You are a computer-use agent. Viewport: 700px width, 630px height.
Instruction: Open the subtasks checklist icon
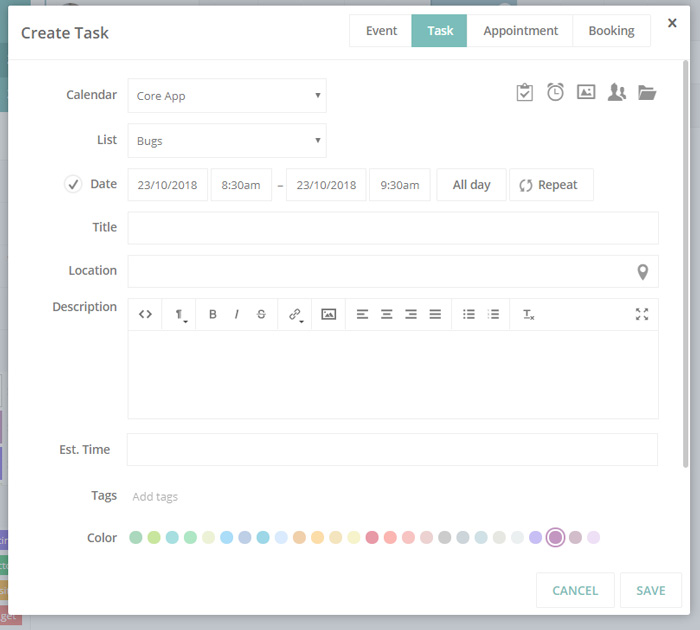525,92
